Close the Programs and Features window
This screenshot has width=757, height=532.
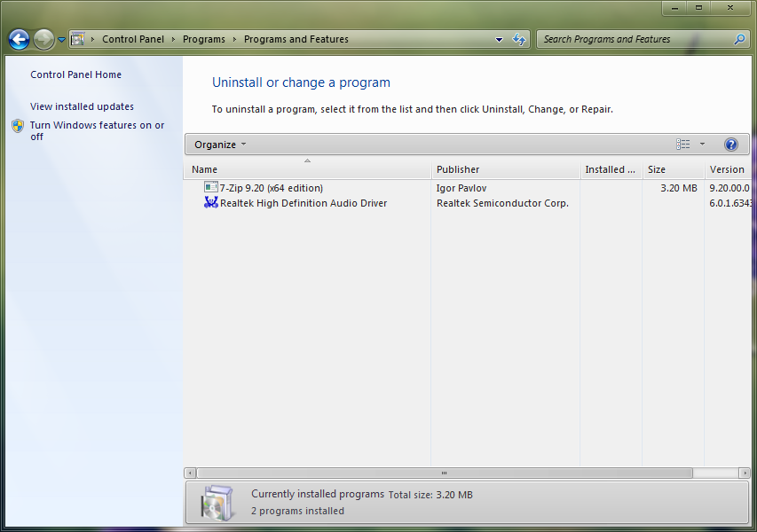point(730,8)
